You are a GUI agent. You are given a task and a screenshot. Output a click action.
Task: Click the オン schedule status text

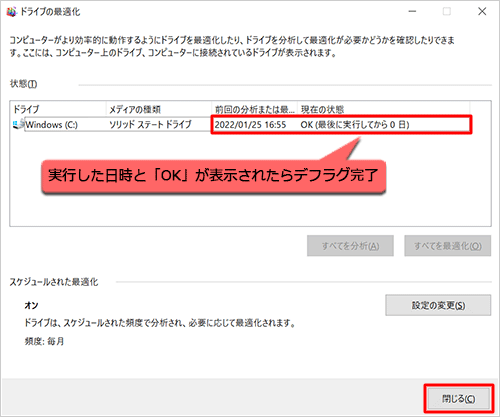click(x=31, y=305)
